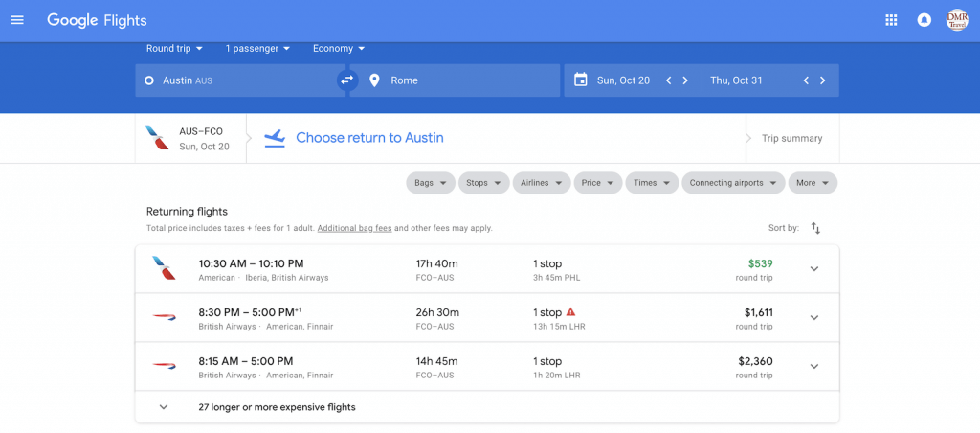
Task: Click the Sun, Oct 20 departure date
Action: pyautogui.click(x=623, y=80)
